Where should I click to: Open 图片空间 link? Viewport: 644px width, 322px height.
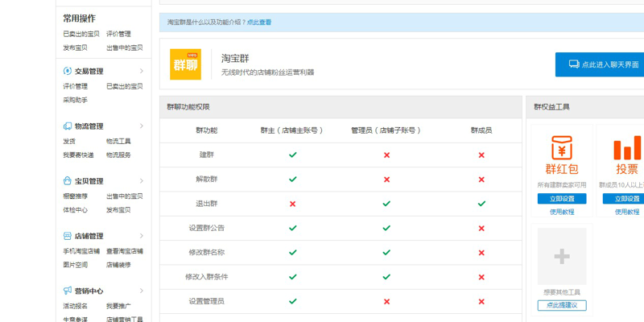coord(75,265)
